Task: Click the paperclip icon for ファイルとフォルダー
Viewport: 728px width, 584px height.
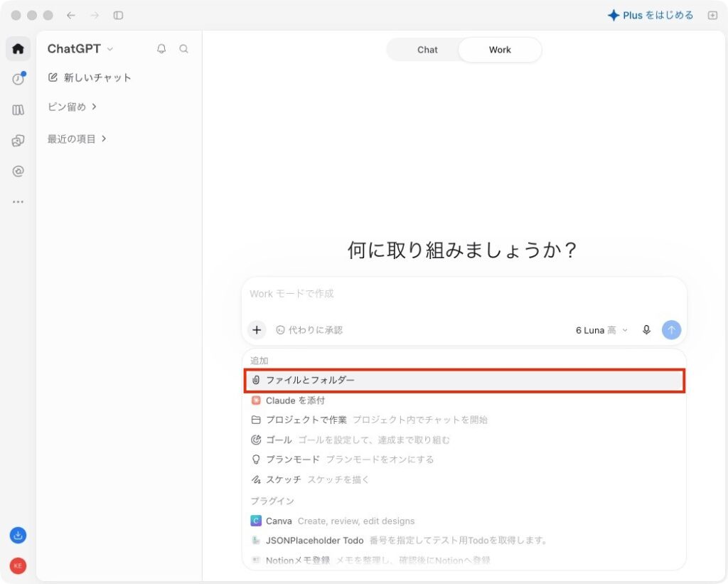Action: click(256, 380)
